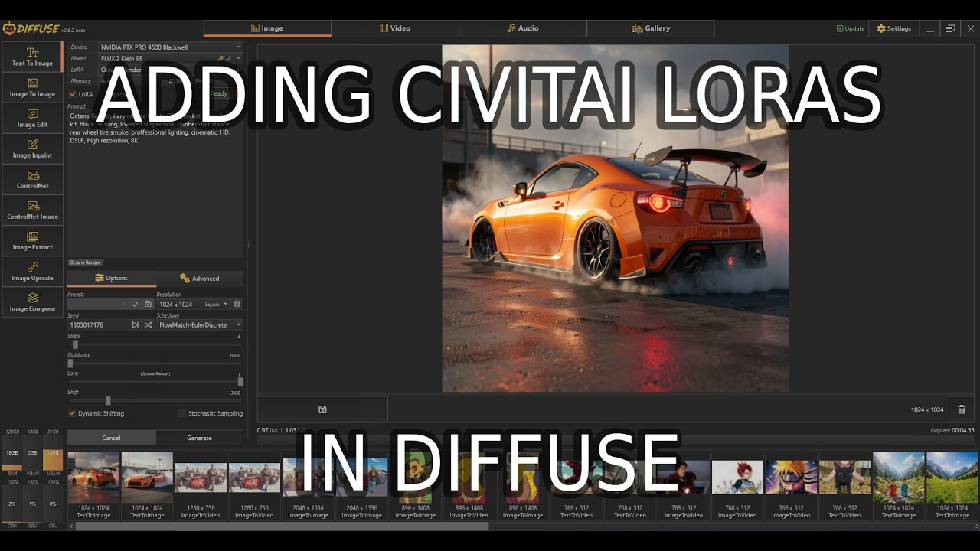
Task: Open the Image Upscale tool
Action: [x=32, y=272]
